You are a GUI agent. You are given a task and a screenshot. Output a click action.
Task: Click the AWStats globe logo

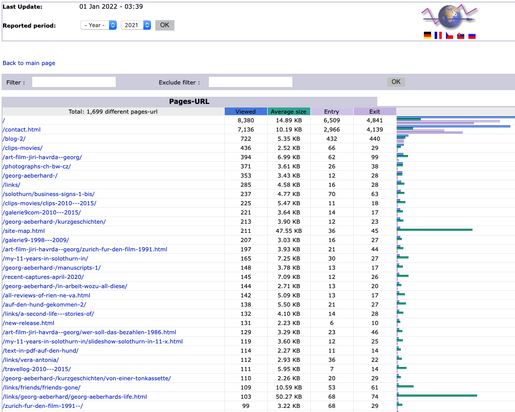click(449, 16)
